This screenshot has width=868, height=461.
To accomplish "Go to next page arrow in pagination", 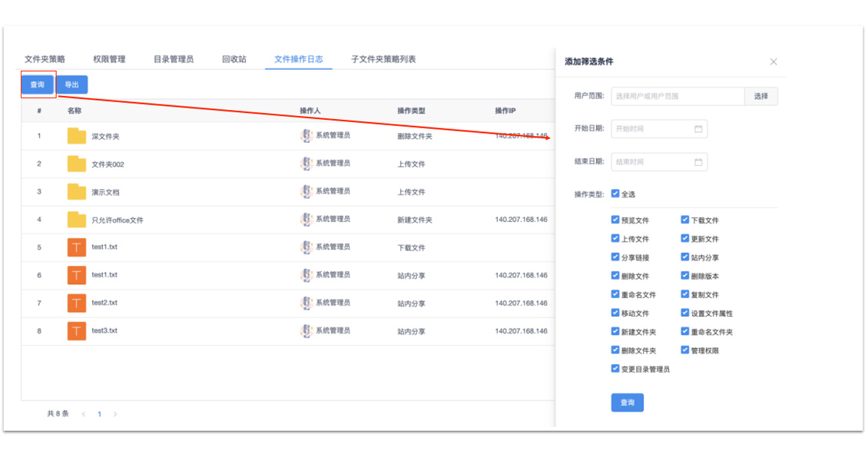I will coord(115,414).
